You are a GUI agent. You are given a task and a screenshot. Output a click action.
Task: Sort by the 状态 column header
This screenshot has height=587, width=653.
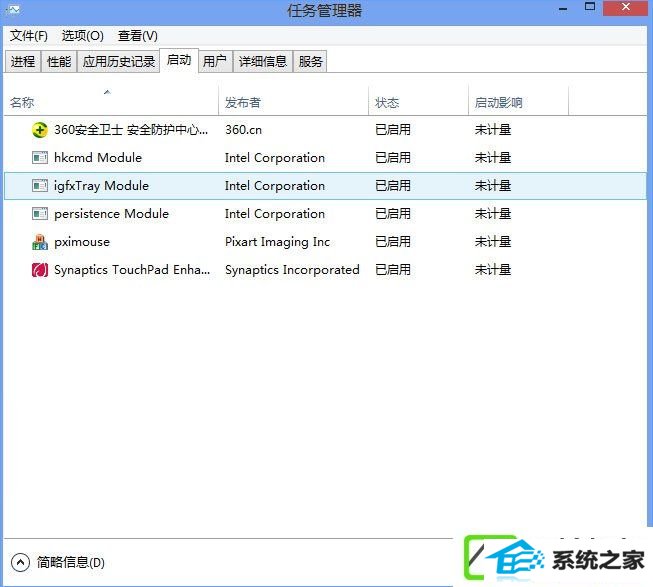coord(419,102)
